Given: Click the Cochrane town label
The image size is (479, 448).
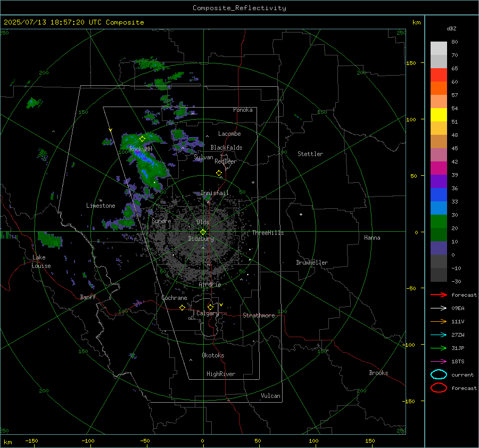Looking at the screenshot, I should [x=174, y=298].
